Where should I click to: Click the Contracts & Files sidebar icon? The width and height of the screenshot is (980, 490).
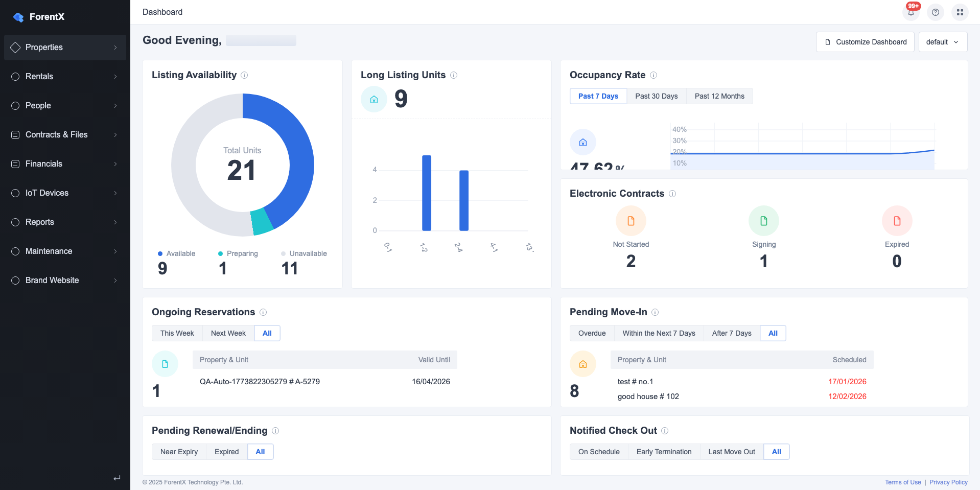coord(15,135)
